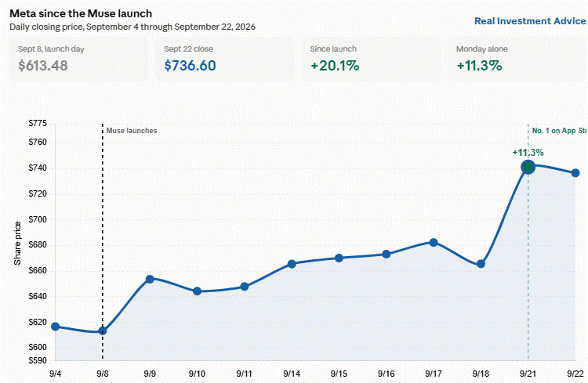
Task: Select the Since launch +20.1% card
Action: tap(371, 60)
